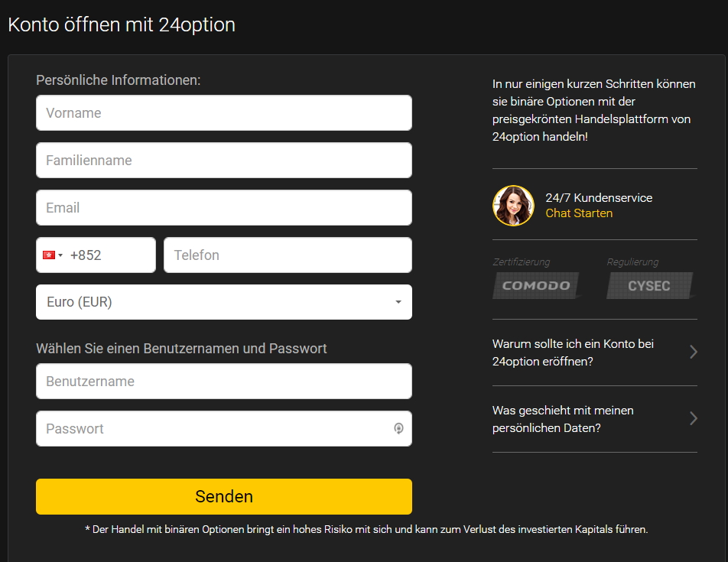Image resolution: width=728 pixels, height=562 pixels.
Task: Focus the Familienname input field
Action: [x=224, y=160]
